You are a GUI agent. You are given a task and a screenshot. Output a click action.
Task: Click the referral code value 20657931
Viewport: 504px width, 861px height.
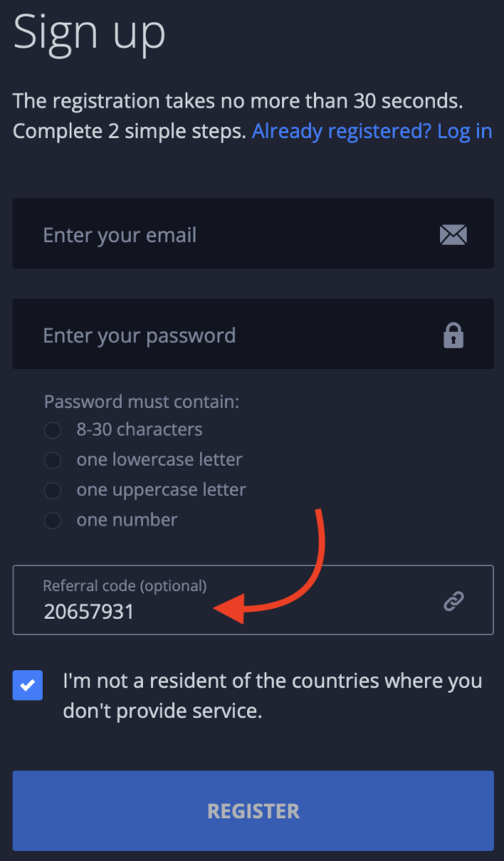(x=88, y=611)
